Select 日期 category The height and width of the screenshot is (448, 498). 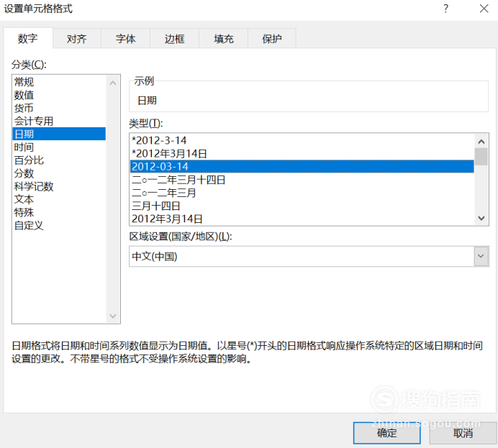pyautogui.click(x=59, y=134)
